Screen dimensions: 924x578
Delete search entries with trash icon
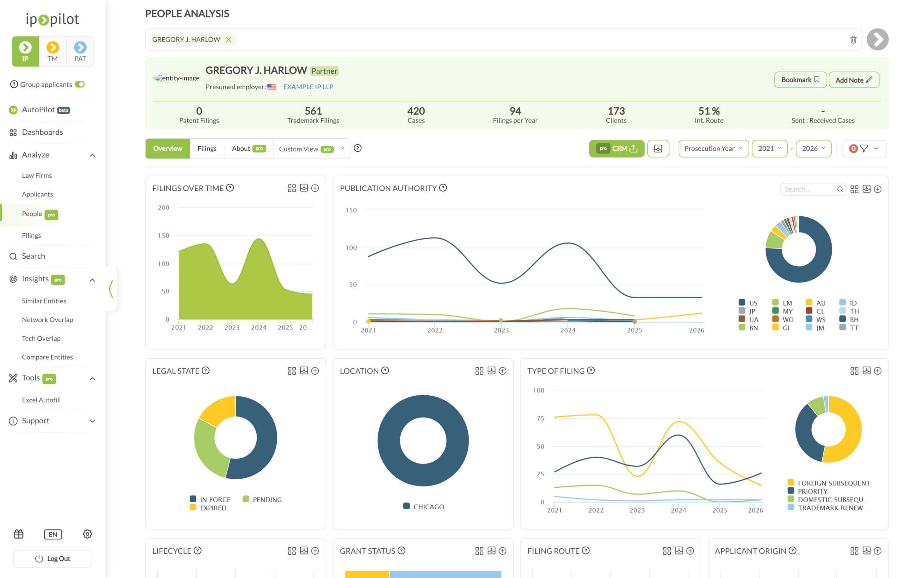[853, 39]
